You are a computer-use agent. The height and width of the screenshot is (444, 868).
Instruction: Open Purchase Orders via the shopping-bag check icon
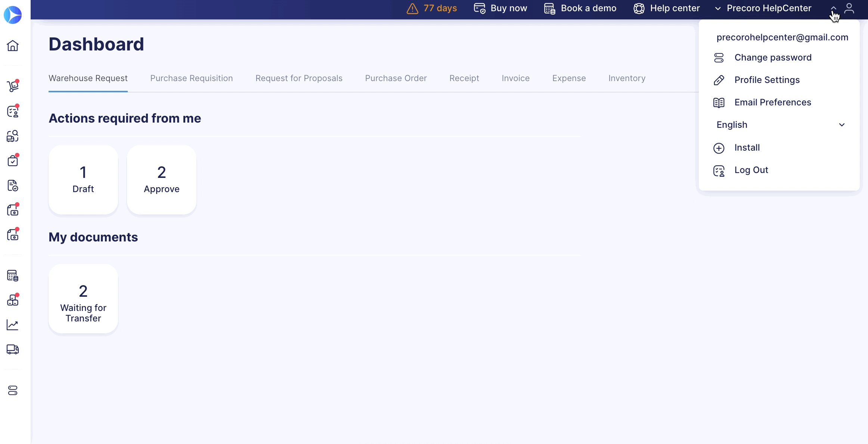pos(13,161)
